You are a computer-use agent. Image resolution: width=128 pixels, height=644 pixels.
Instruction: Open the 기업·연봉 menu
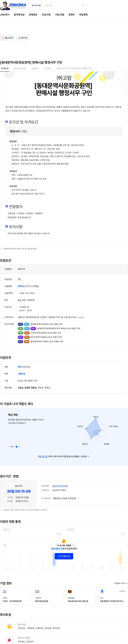tap(59, 15)
